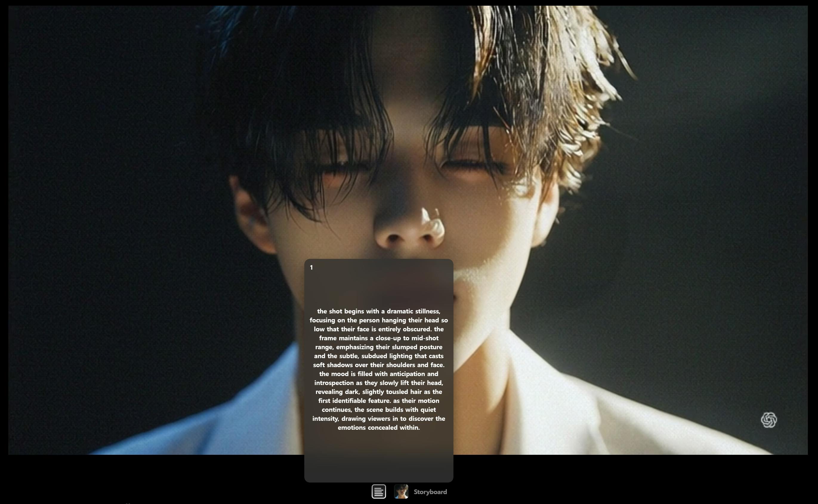Select the portrait thumbnail beside Storyboard
The width and height of the screenshot is (818, 504).
coord(401,492)
